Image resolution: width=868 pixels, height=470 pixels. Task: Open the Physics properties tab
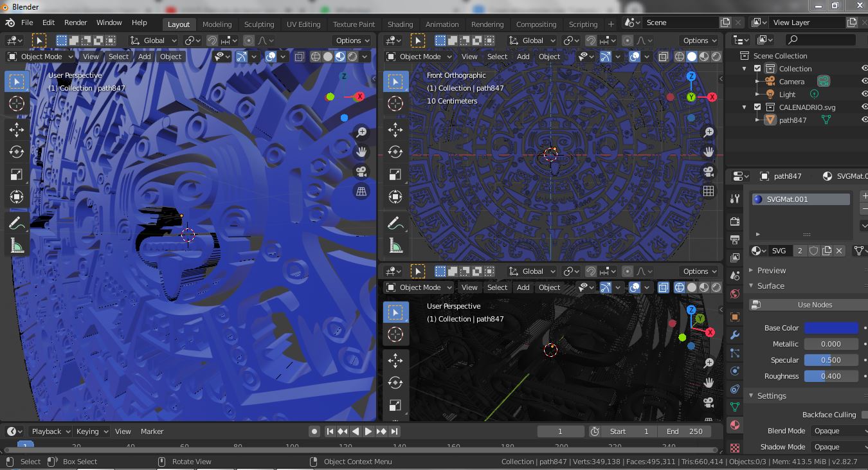pyautogui.click(x=735, y=371)
